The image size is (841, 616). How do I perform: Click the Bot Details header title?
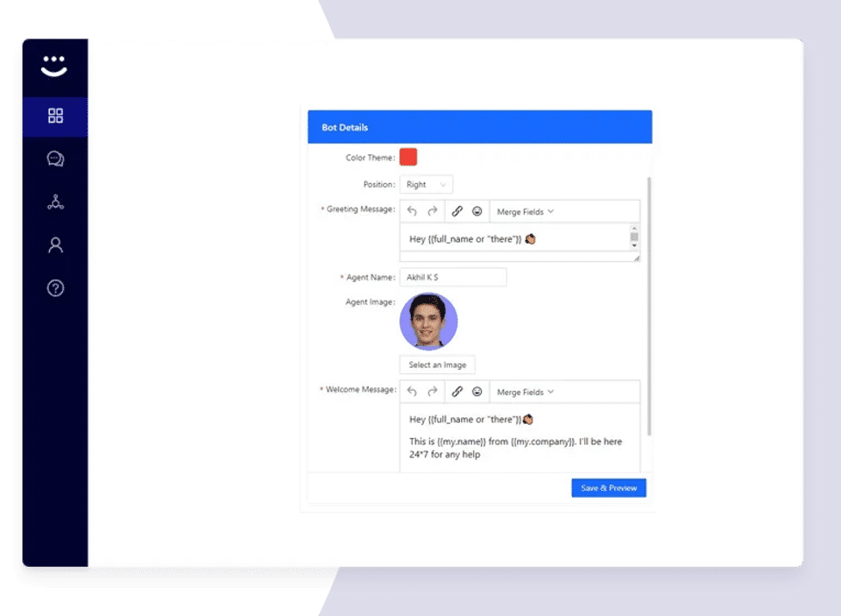345,128
